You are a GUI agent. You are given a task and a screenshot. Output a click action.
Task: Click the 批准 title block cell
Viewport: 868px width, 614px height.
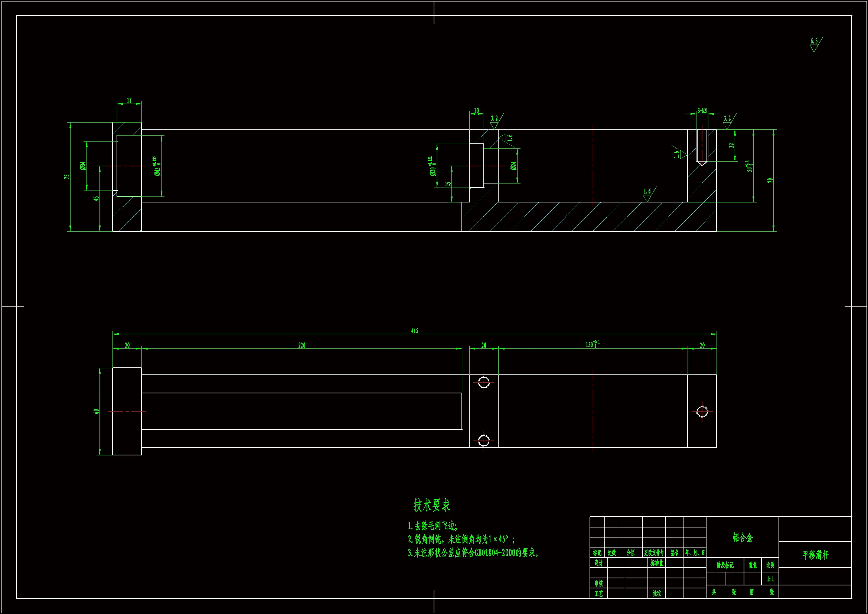click(x=657, y=594)
